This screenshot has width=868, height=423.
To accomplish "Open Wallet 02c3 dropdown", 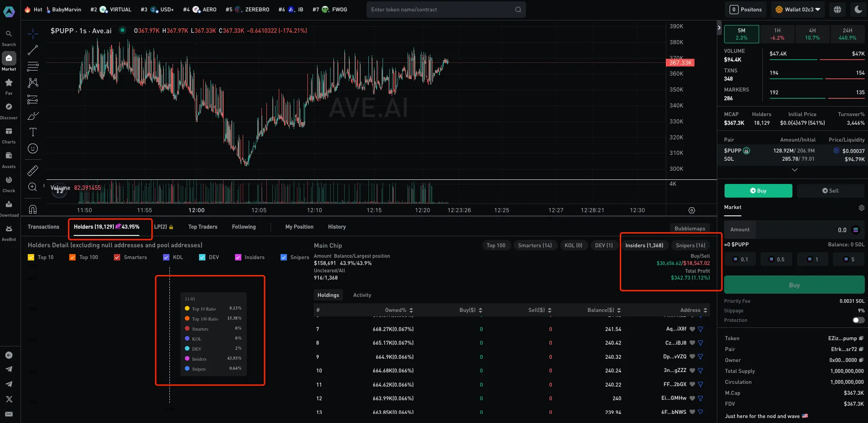I will click(x=797, y=10).
